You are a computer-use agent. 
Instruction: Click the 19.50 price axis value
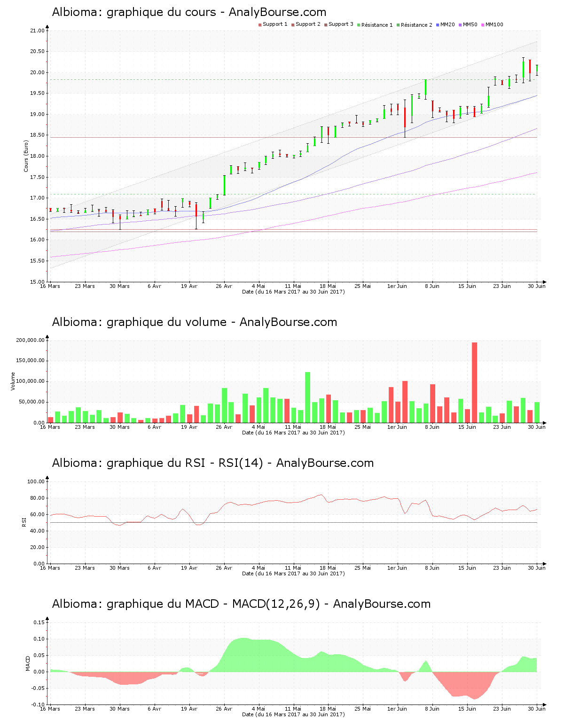point(37,93)
